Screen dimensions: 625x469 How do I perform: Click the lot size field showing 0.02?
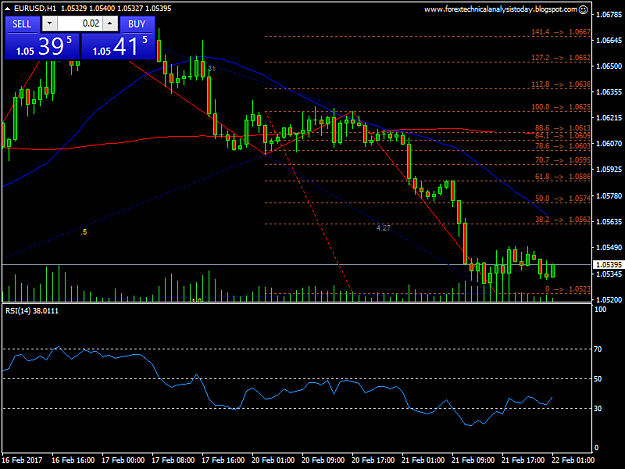click(80, 24)
